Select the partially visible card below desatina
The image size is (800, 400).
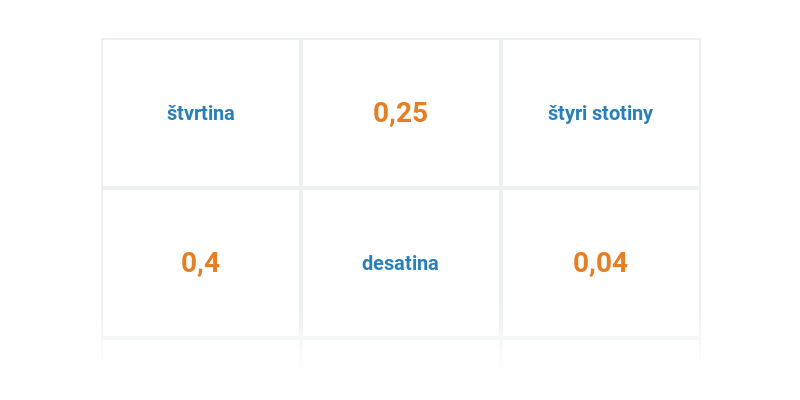[x=401, y=354]
